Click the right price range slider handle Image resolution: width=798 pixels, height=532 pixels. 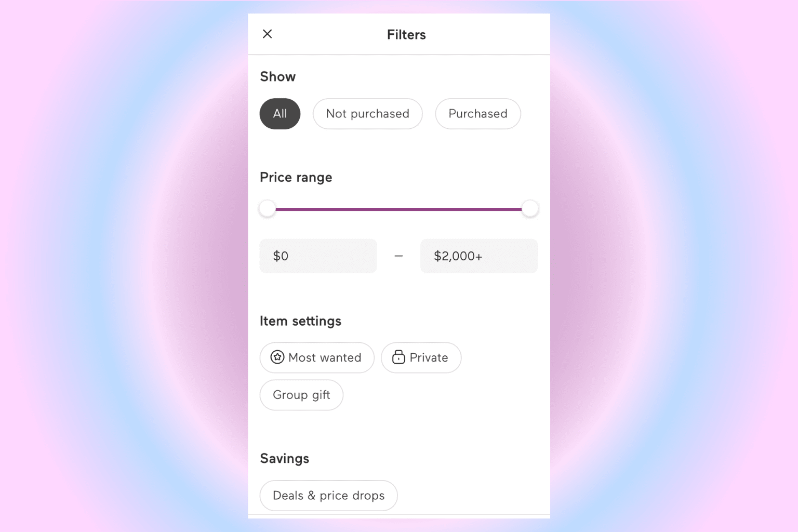(530, 208)
